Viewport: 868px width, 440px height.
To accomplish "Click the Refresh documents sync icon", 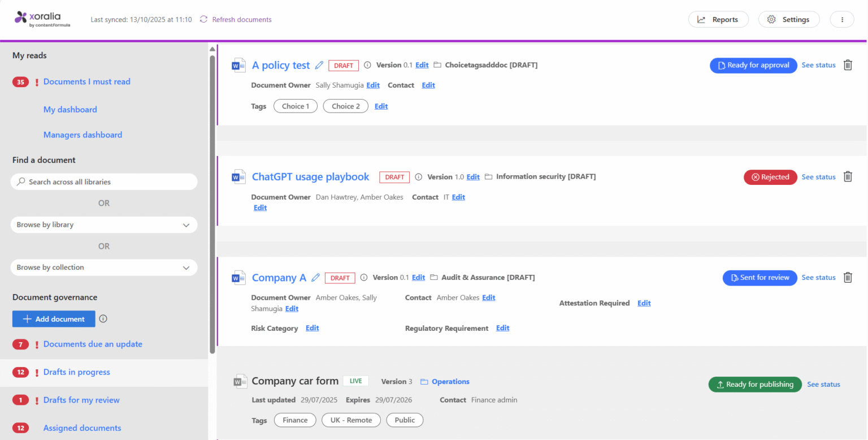I will [x=203, y=19].
